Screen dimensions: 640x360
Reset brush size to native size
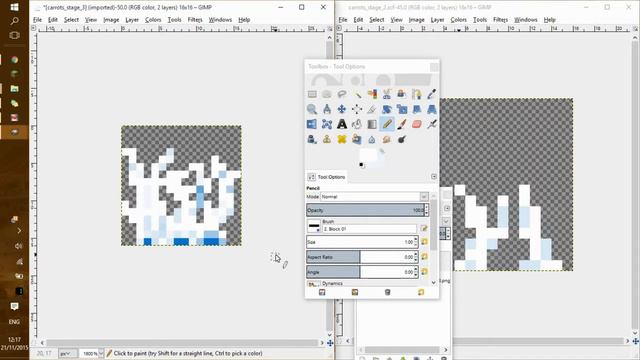click(x=424, y=242)
